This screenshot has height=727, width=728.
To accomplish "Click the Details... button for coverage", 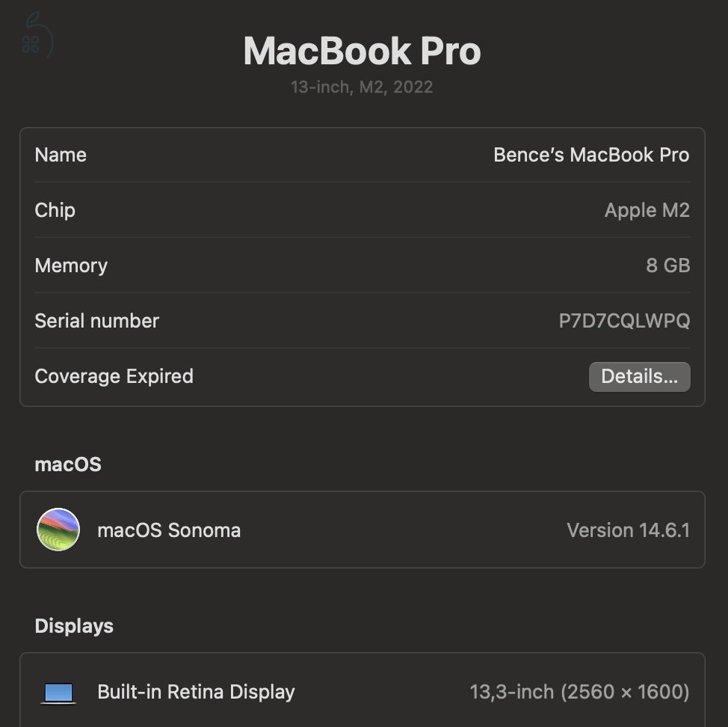I will pyautogui.click(x=639, y=377).
